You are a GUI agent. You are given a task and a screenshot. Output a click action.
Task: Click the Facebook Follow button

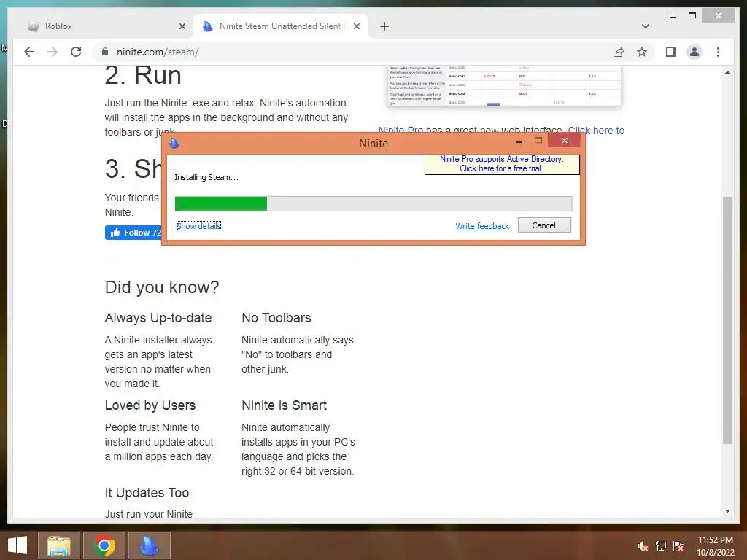(133, 233)
